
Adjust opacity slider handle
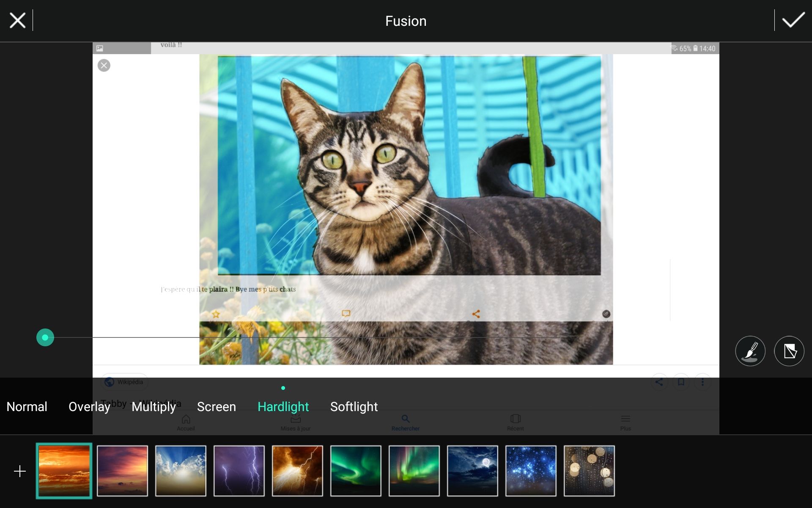pos(45,337)
